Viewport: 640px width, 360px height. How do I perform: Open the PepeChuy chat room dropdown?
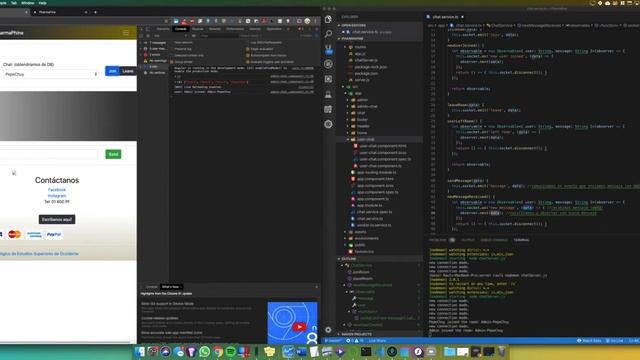pyautogui.click(x=51, y=74)
